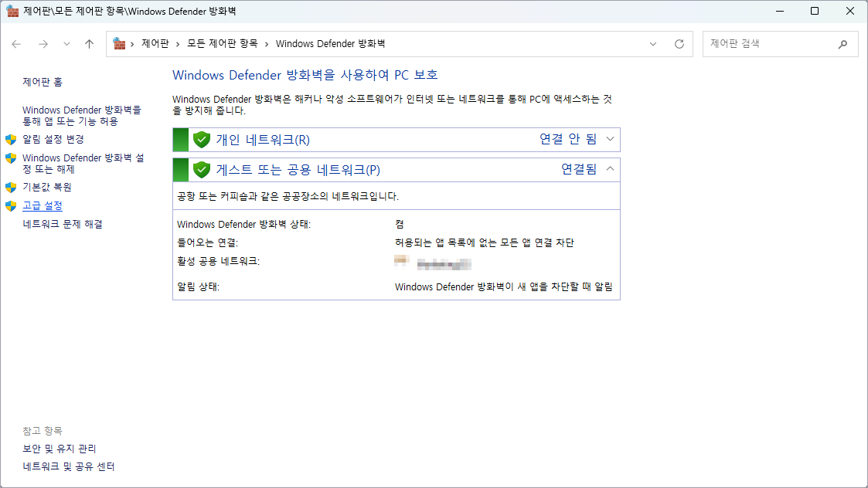The width and height of the screenshot is (868, 488).
Task: Expand the 개인 네트워크 section chevron
Action: pyautogui.click(x=610, y=140)
